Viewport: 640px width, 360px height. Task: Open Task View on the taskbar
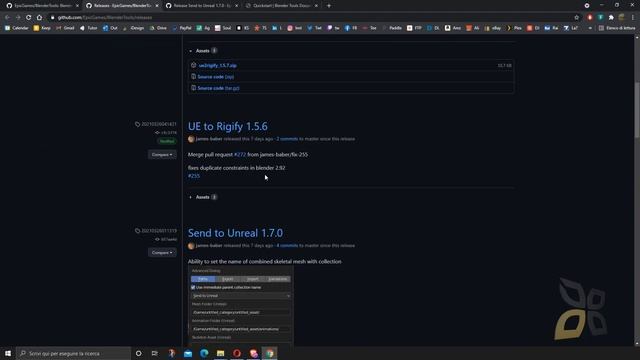click(x=155, y=353)
